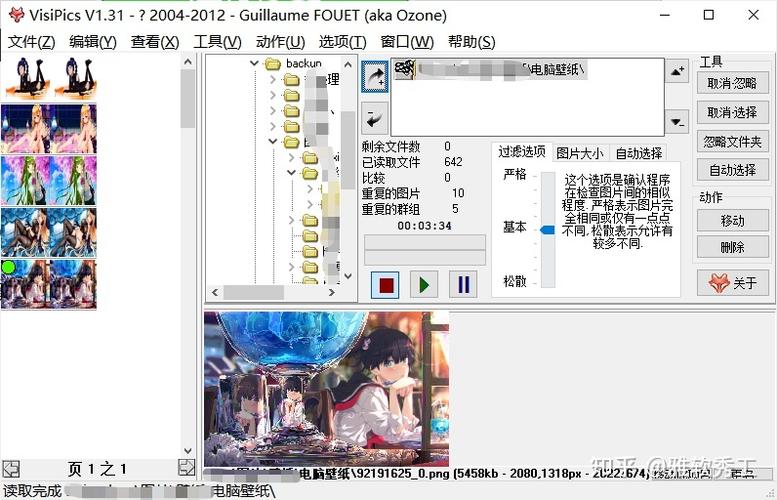
Task: Click the green marker on last thumbnail row
Action: 8,268
